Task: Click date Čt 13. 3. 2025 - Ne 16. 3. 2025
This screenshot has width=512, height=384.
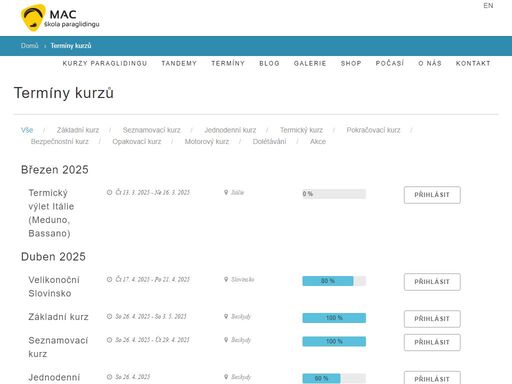Action: pyautogui.click(x=153, y=192)
